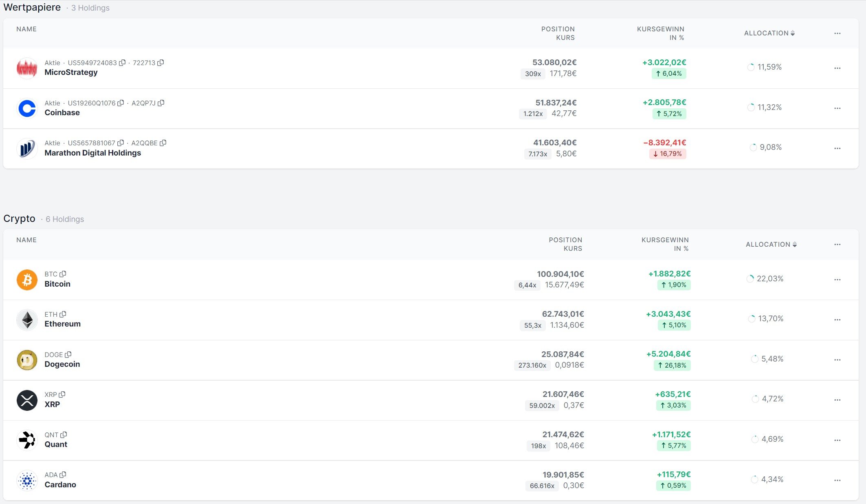Click XRP's 3,03% gain badge
This screenshot has width=866, height=504.
[x=673, y=405]
